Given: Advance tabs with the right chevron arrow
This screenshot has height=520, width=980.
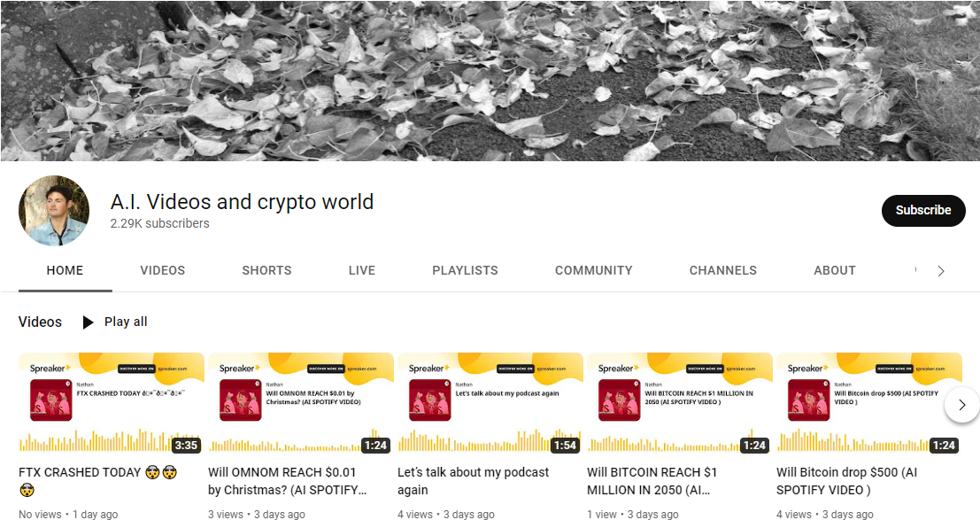Looking at the screenshot, I should coord(941,271).
